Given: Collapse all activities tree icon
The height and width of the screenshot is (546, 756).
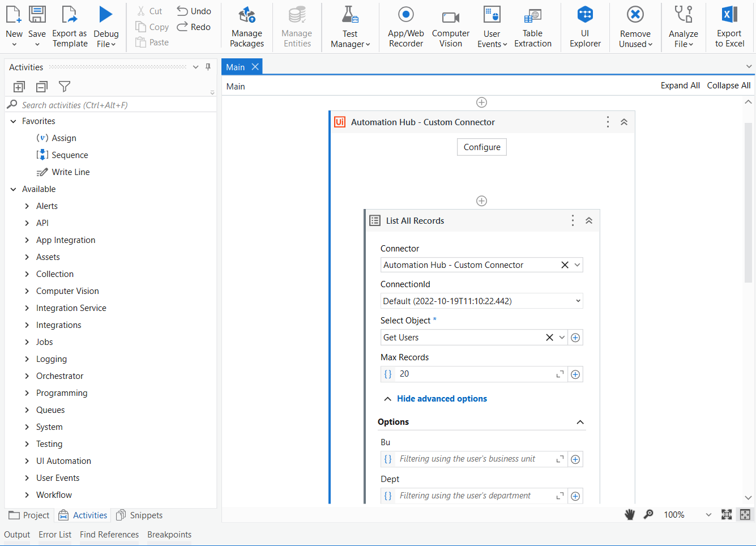Looking at the screenshot, I should 42,87.
